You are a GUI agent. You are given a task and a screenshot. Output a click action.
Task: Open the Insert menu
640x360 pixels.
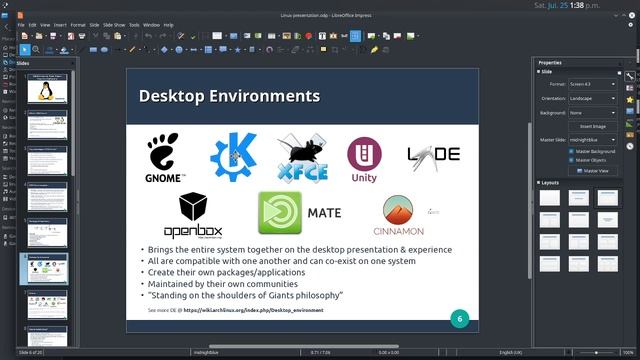60,25
